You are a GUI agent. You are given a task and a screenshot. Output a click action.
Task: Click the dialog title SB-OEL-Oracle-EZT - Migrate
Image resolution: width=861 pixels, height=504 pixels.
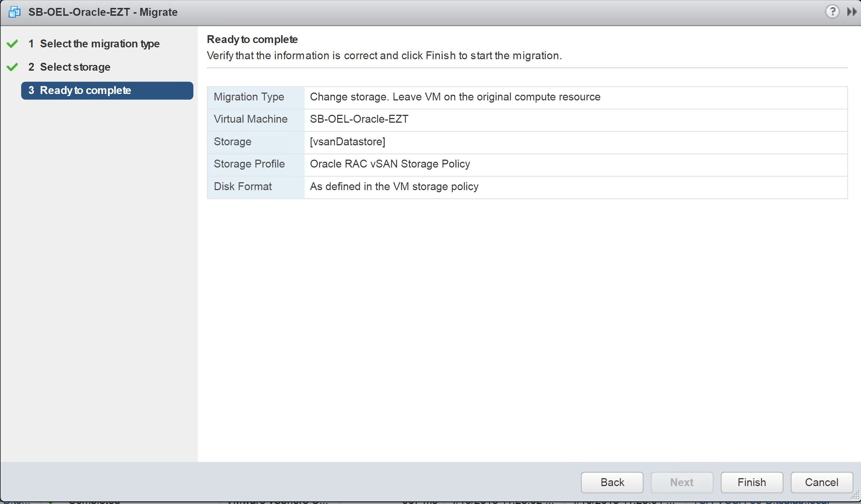(103, 12)
